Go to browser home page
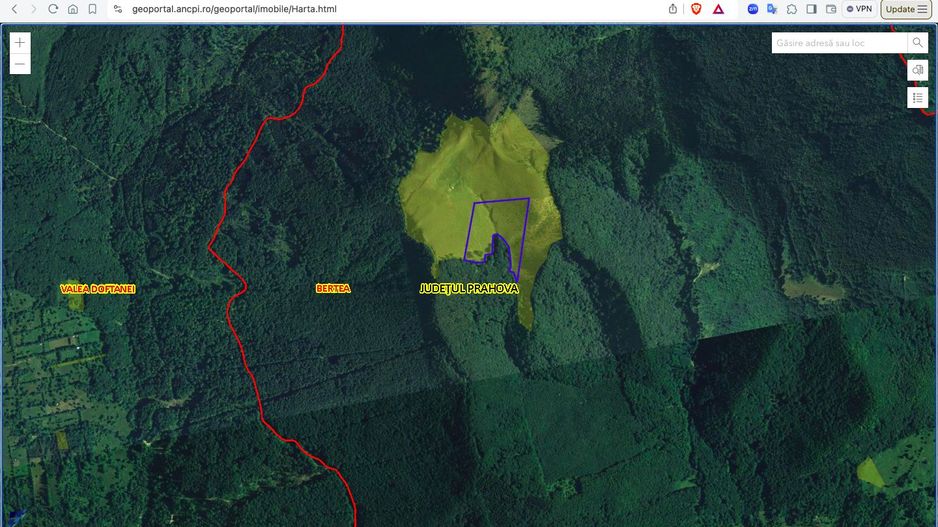 coord(73,9)
